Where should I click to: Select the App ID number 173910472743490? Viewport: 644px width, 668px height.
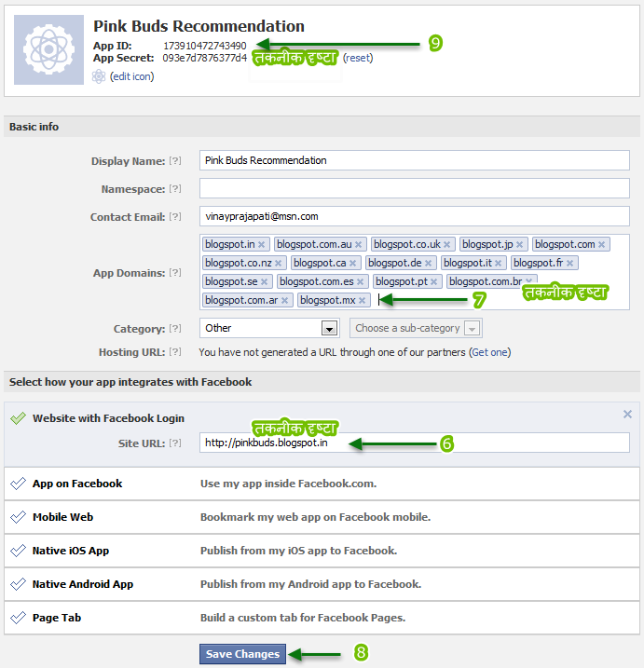[205, 46]
